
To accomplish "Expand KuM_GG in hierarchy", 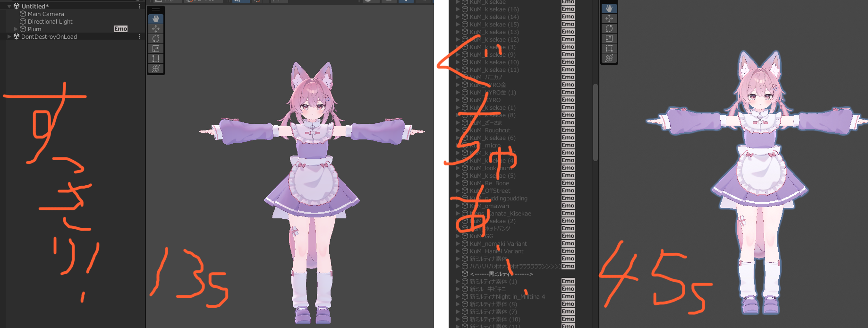I will point(458,236).
